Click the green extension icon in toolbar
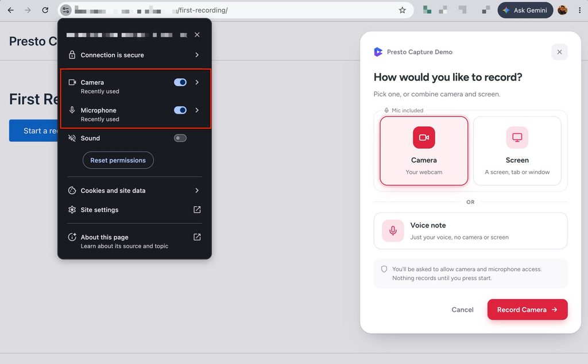The height and width of the screenshot is (364, 588). click(427, 10)
